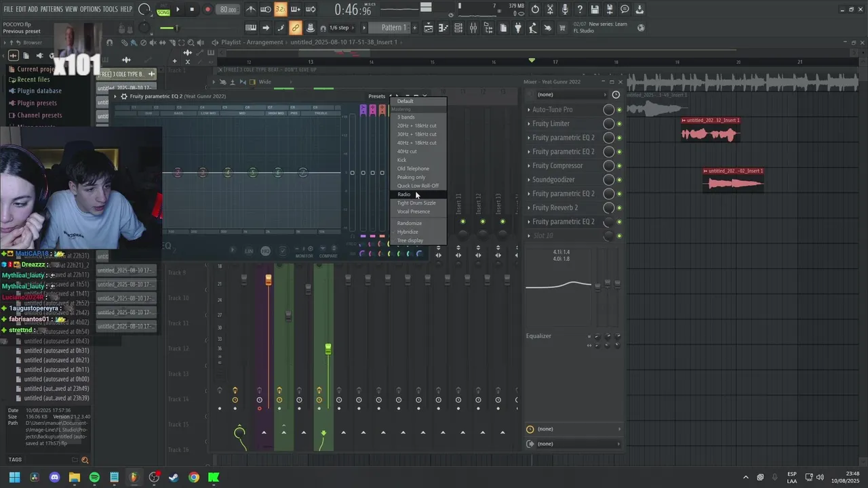This screenshot has height=488, width=868.
Task: Click the Save project icon
Action: pos(595,9)
